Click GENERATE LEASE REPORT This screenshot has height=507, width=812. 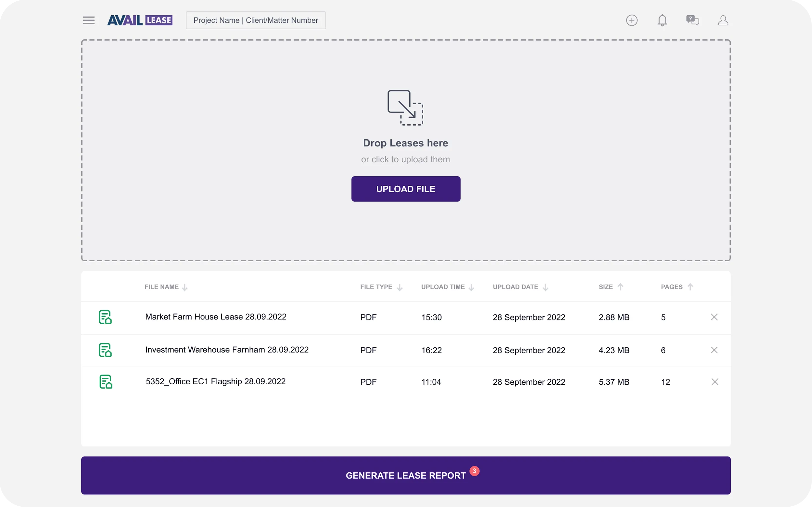[406, 475]
